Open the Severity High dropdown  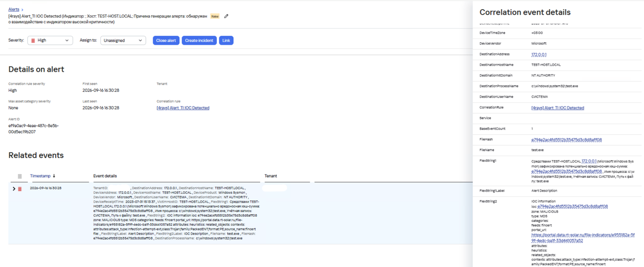50,40
